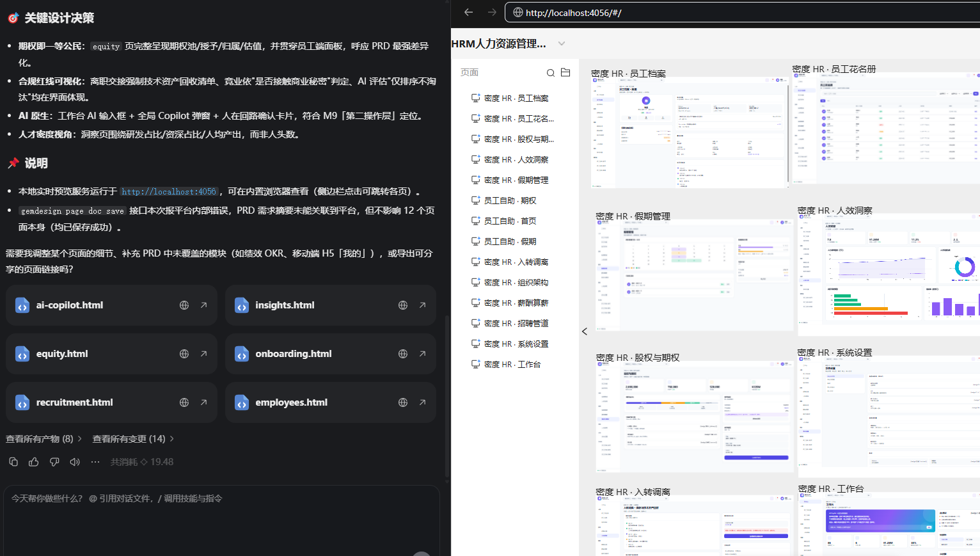Click globe icon on equity.html card
The image size is (980, 556).
(184, 354)
